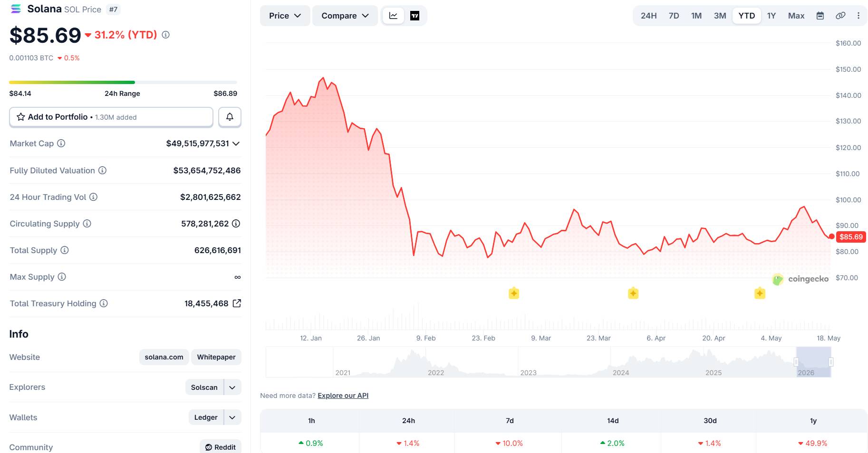Click the news marker near 23. Feb
This screenshot has width=868, height=453.
pyautogui.click(x=514, y=293)
